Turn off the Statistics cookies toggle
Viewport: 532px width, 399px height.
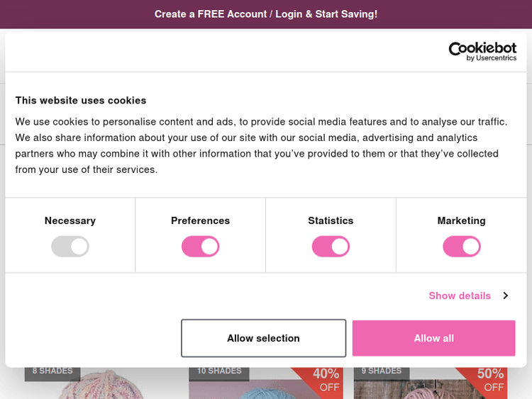coord(331,247)
